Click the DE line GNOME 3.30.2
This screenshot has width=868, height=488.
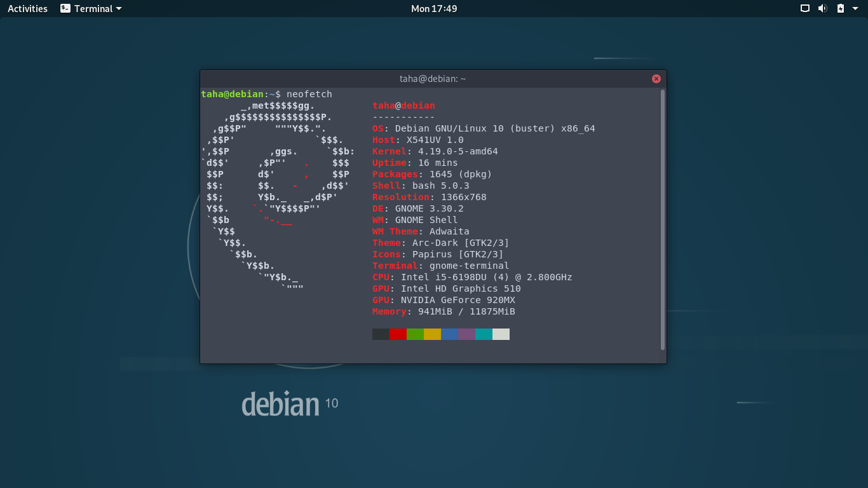pyautogui.click(x=418, y=208)
